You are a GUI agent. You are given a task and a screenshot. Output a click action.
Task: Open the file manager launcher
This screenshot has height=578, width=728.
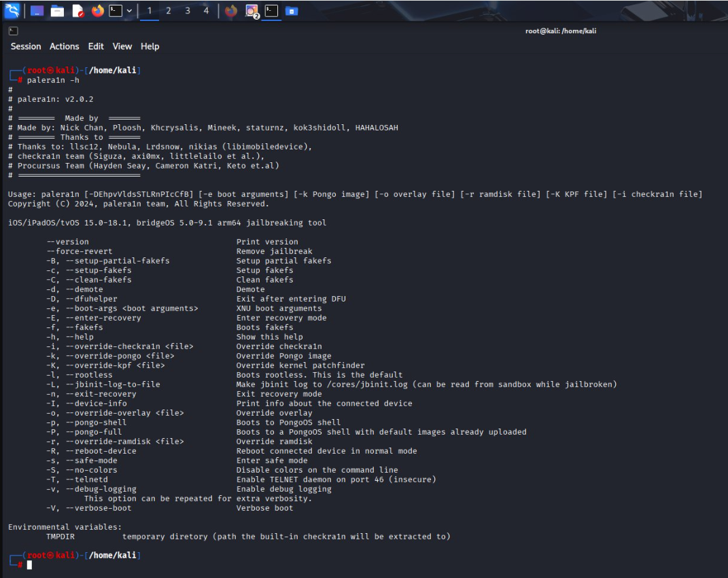[57, 11]
